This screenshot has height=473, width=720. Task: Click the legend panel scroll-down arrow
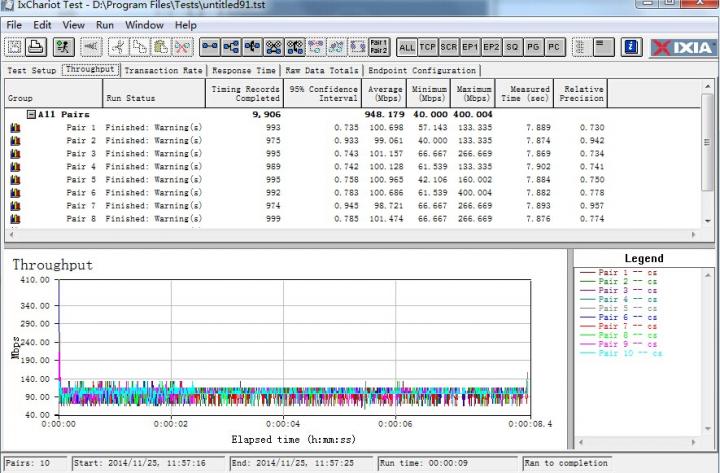[708, 428]
